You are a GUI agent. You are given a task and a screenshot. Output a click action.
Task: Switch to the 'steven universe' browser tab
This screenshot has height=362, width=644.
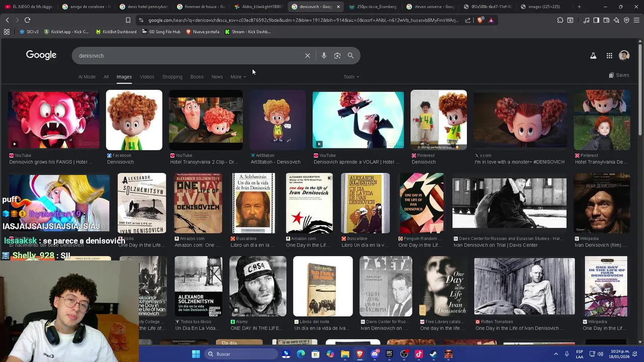(x=430, y=7)
